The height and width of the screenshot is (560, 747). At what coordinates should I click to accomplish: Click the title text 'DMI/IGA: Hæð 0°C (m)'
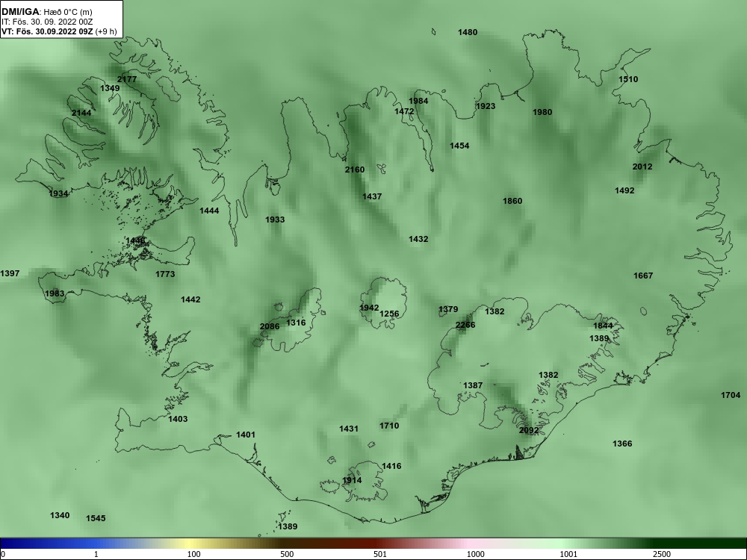pos(46,12)
